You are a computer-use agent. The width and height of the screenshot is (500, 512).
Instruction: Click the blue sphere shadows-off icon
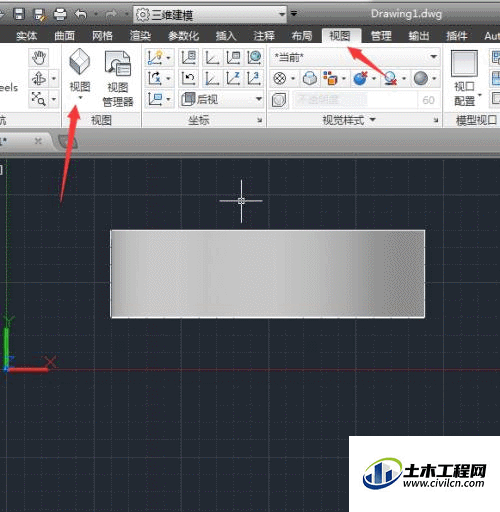pos(361,79)
